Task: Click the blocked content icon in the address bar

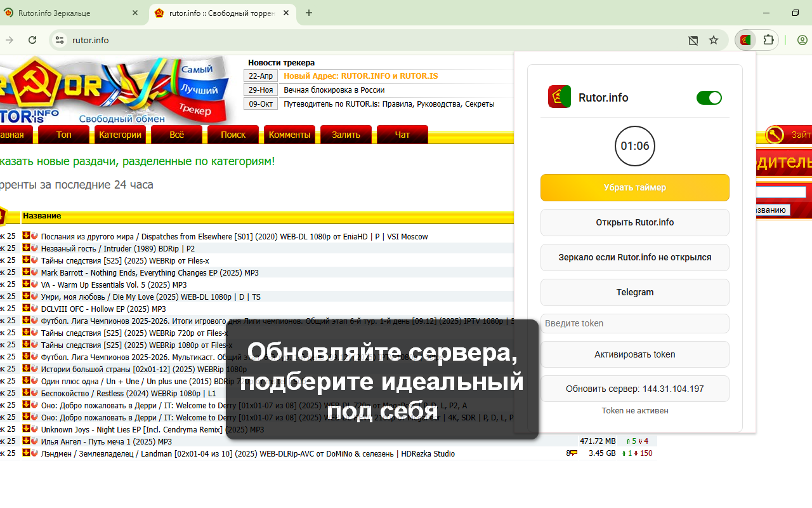Action: pyautogui.click(x=693, y=39)
